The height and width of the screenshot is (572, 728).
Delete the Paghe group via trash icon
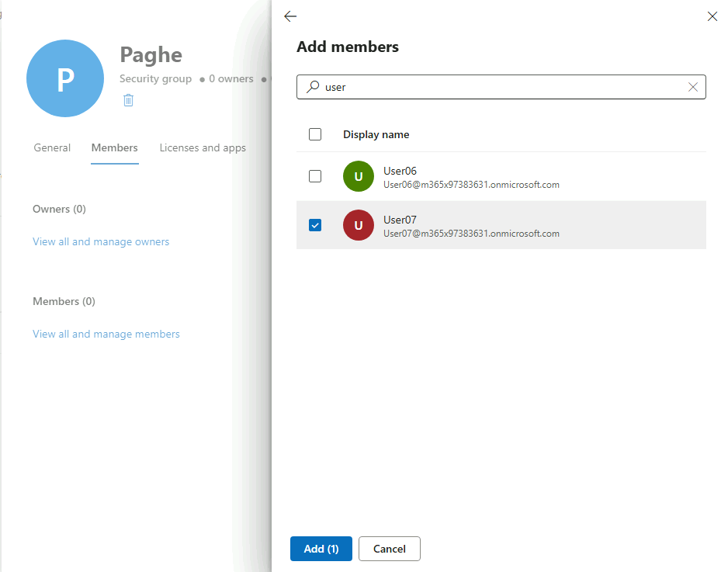tap(129, 100)
